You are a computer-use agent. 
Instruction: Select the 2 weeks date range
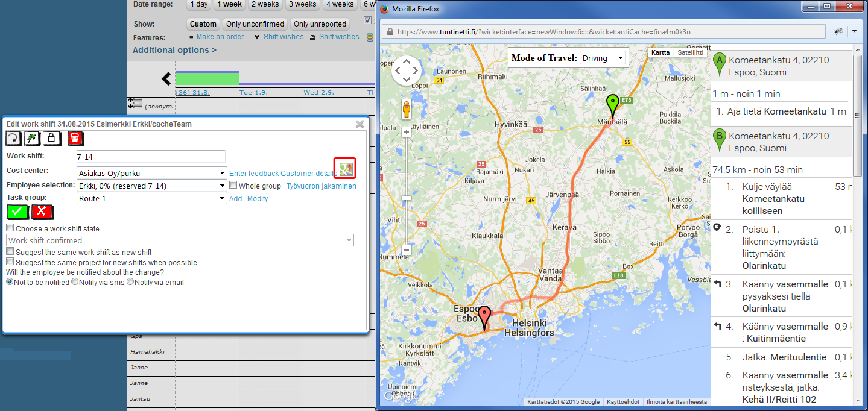tap(265, 4)
